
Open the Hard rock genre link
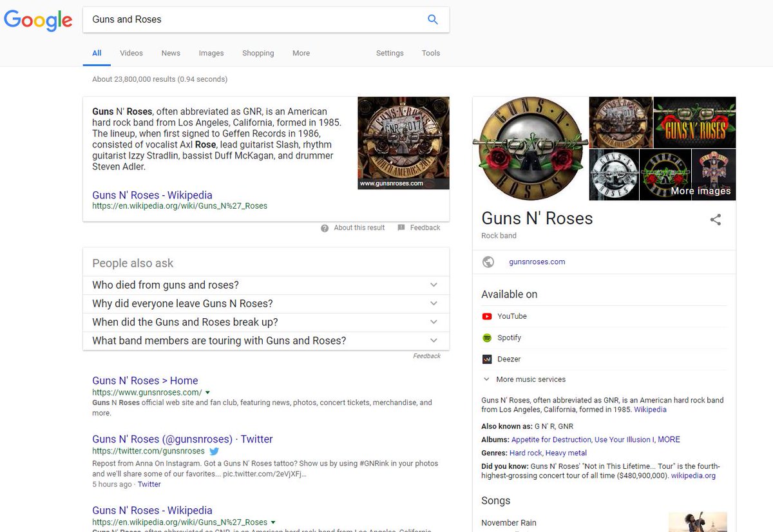tap(526, 453)
